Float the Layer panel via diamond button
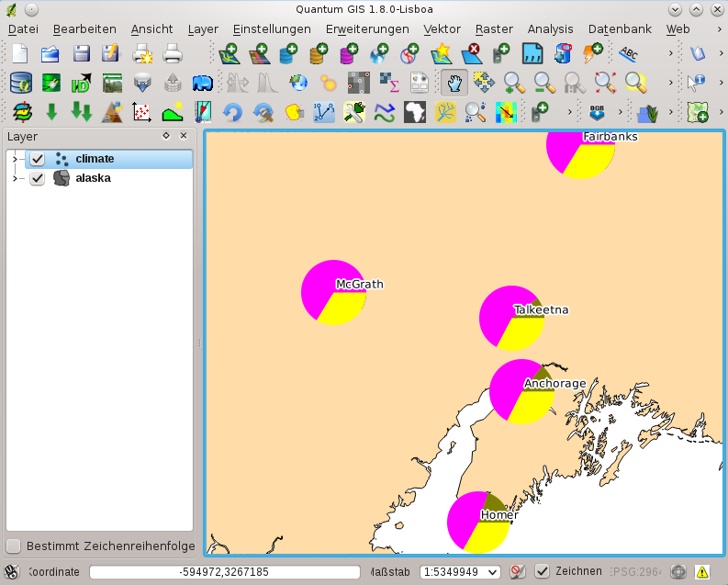 (166, 136)
